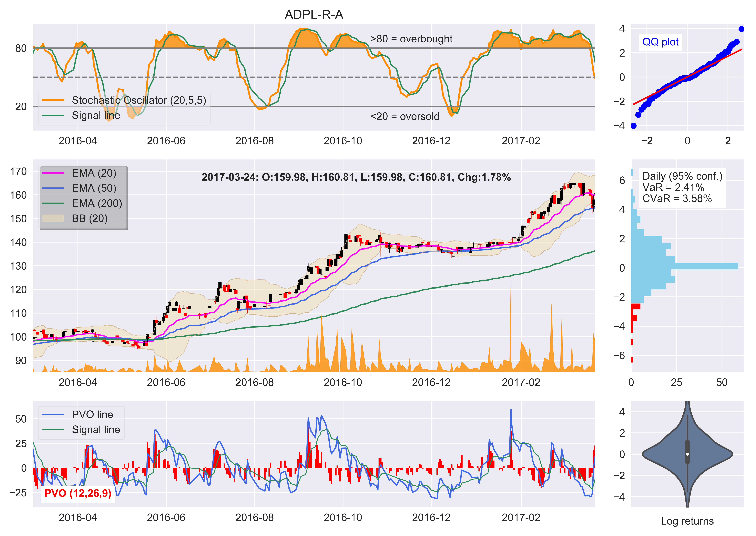Click the magenta EMA (20) legend line
Screen dimensions: 756x536
point(53,173)
